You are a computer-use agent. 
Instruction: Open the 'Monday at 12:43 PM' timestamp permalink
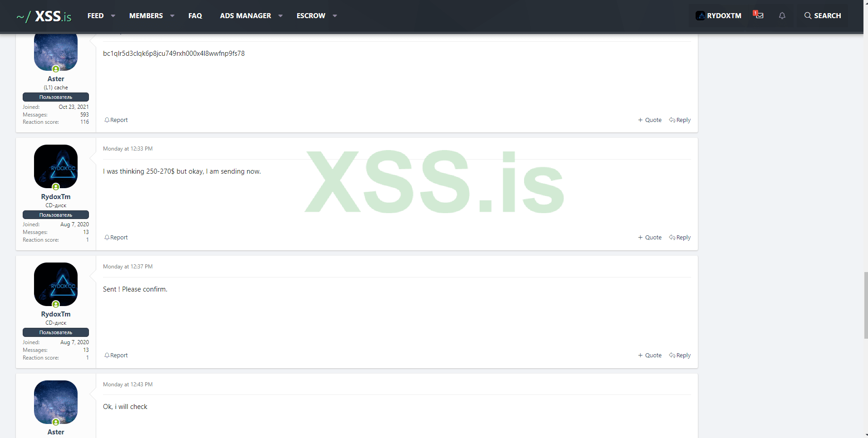(x=128, y=384)
